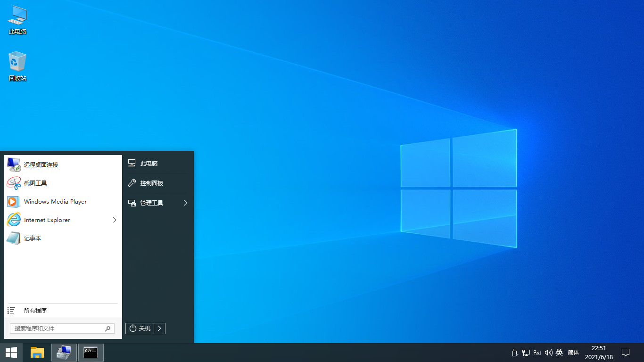Viewport: 644px width, 362px height.
Task: Open network status tray icon
Action: [526, 353]
